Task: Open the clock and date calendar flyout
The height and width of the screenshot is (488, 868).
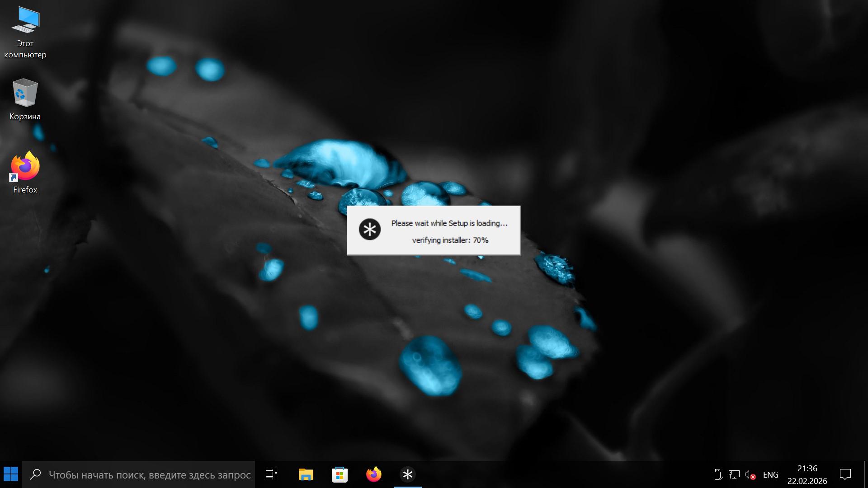Action: pyautogui.click(x=807, y=474)
